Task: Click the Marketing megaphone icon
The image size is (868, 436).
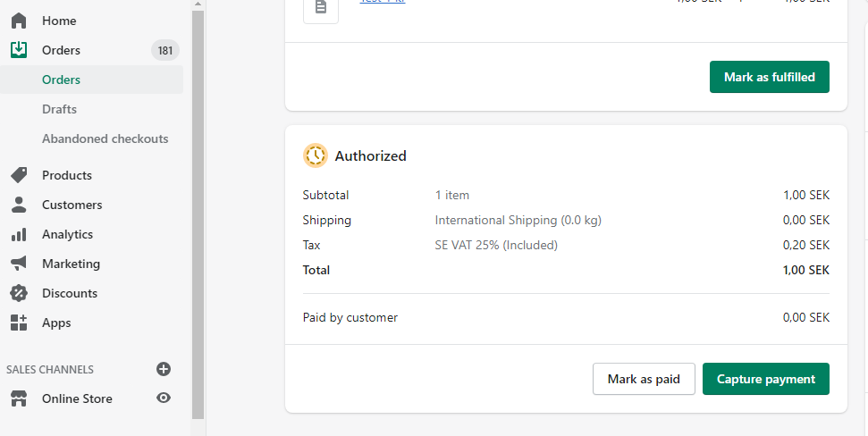Action: (19, 264)
